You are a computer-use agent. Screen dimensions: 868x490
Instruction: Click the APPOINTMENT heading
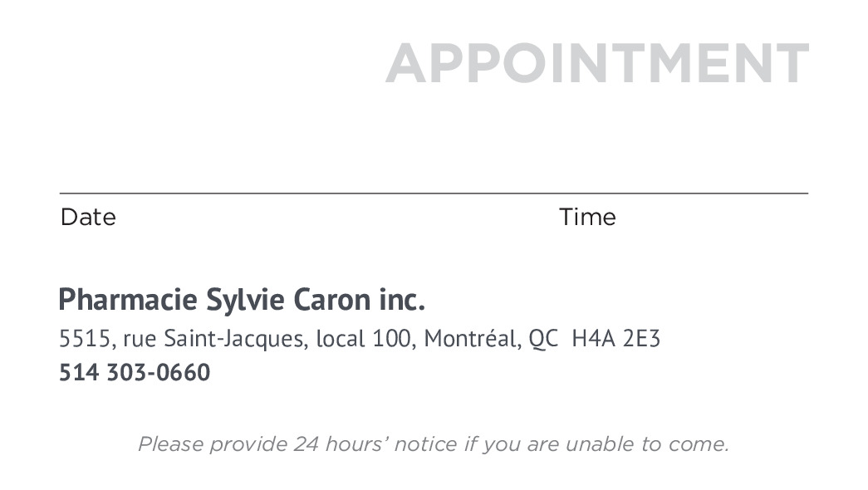coord(596,63)
